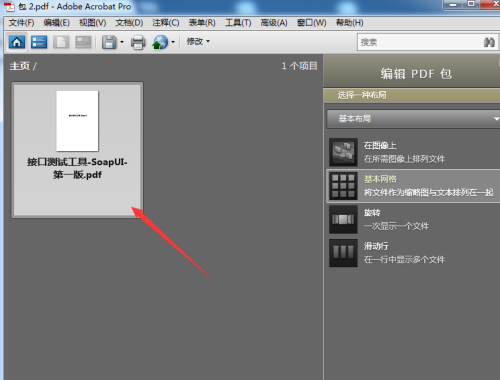Select the 滑动行 layout option
This screenshot has width=500, height=380.
(x=414, y=253)
